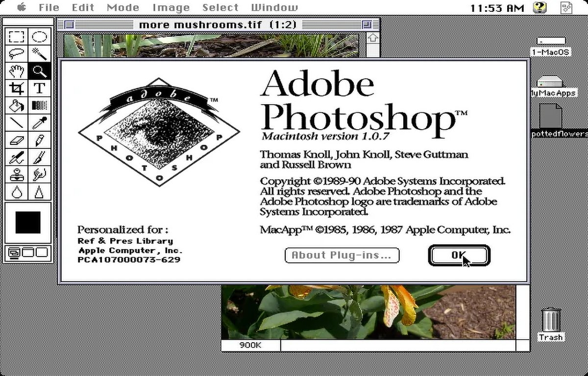Switch to standard window screen mode
The image size is (588, 376).
[14, 253]
